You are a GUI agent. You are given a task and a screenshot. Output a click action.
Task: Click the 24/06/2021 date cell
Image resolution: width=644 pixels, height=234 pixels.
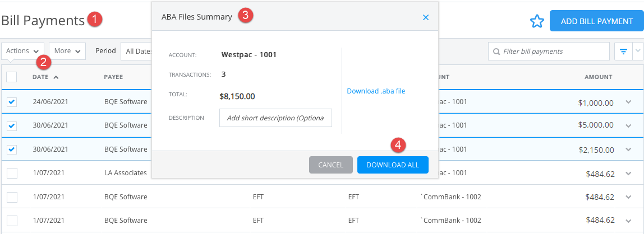[x=50, y=102]
